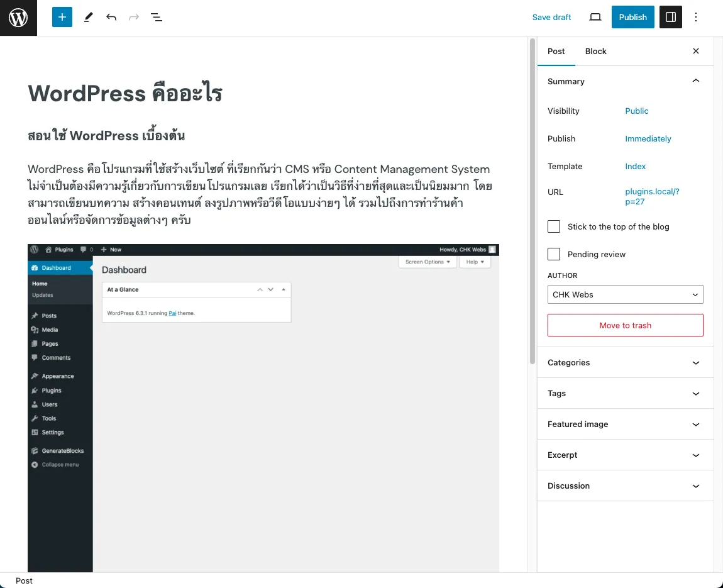Expand the Categories panel
The height and width of the screenshot is (588, 723).
pyautogui.click(x=626, y=362)
